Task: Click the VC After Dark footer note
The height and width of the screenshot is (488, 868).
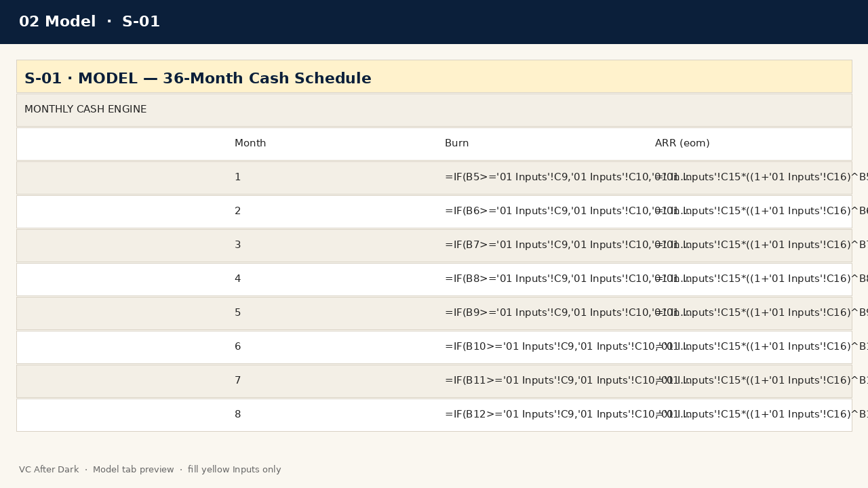Action: [150, 470]
